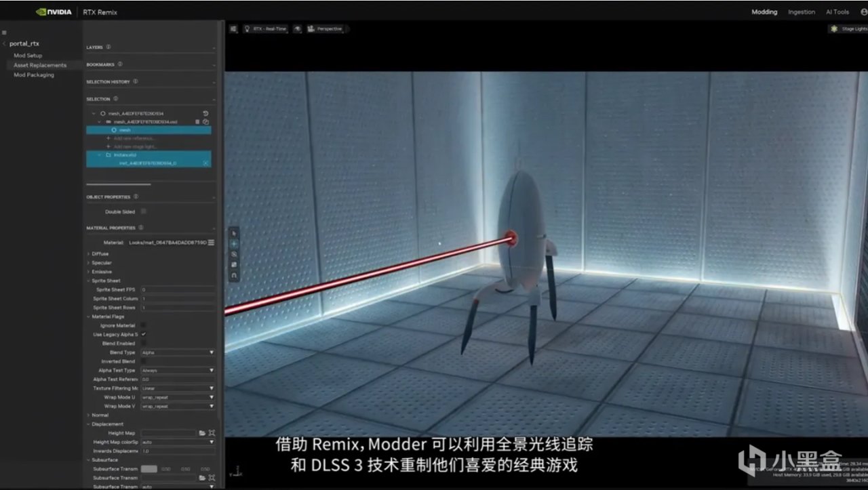Switch to the Modding tab
The image size is (868, 490).
764,12
